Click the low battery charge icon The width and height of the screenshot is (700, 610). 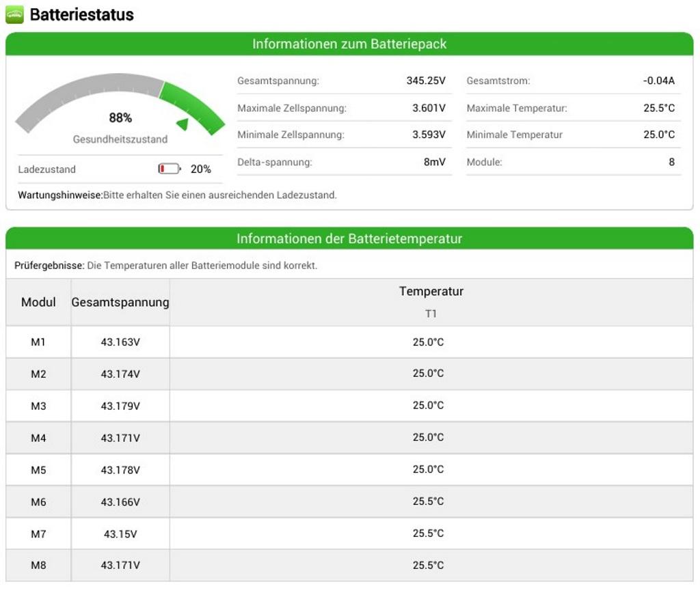click(170, 169)
